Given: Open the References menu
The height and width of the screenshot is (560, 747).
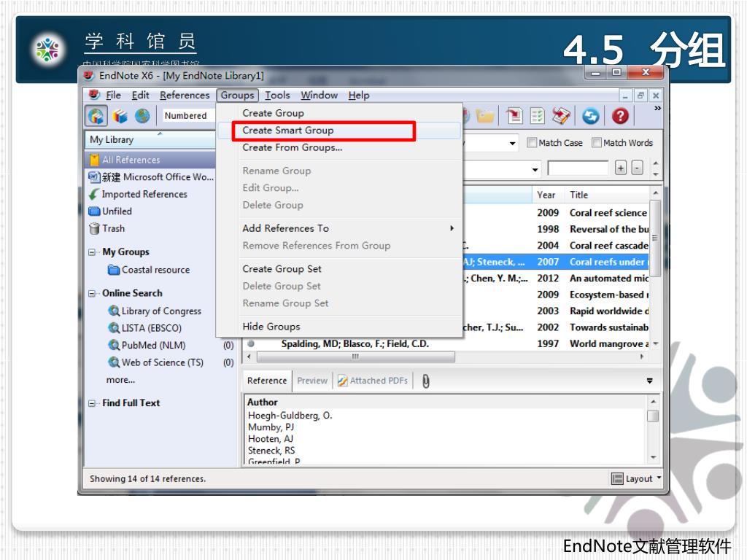Looking at the screenshot, I should 185,96.
